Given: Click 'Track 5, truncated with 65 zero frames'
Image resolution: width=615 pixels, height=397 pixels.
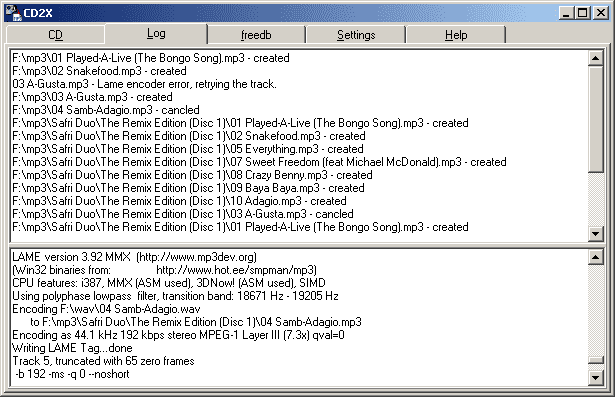Looking at the screenshot, I should coord(103,361).
